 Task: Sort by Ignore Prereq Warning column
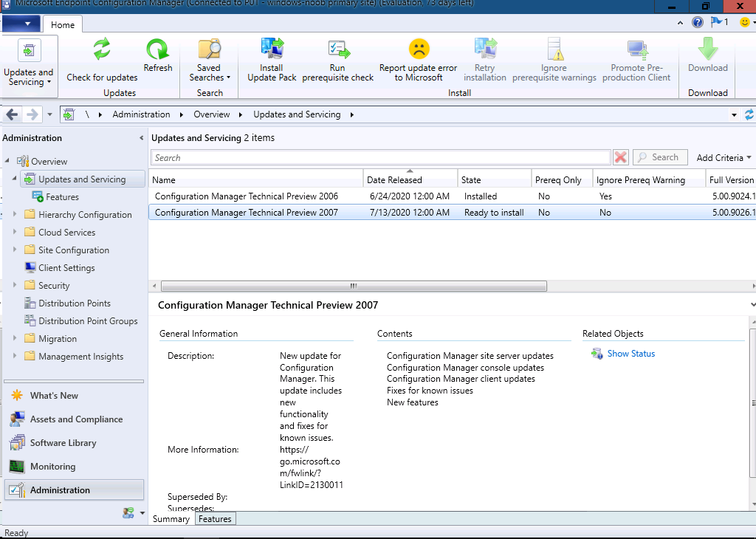(x=648, y=179)
